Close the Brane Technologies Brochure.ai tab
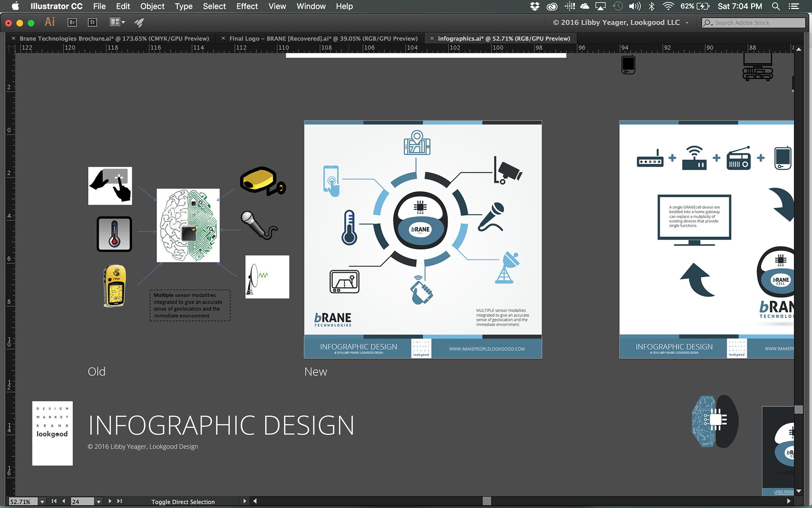Screen dimensions: 812x508 [14, 38]
